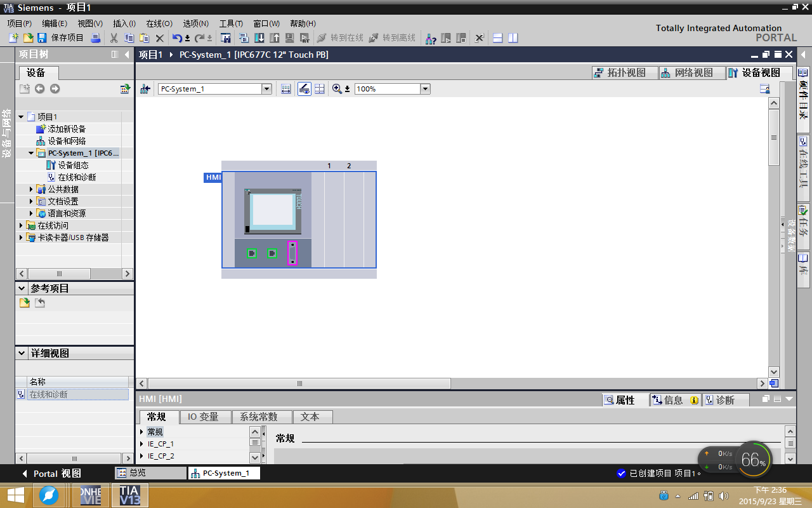Image resolution: width=812 pixels, height=508 pixels.
Task: Select the 系统常数 tab in inspector
Action: click(262, 417)
